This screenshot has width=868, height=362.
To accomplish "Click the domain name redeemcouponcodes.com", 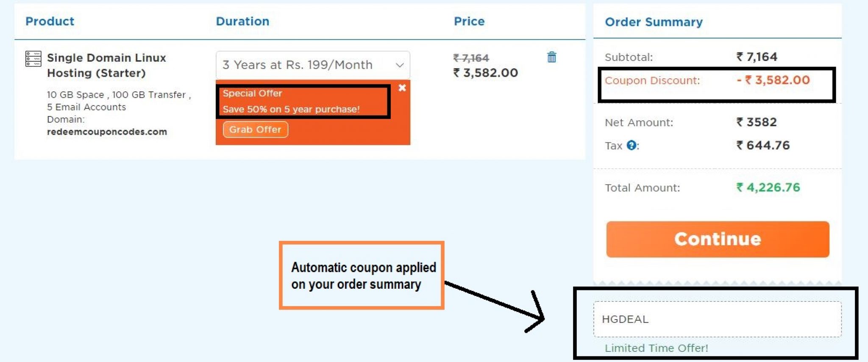I will click(107, 132).
